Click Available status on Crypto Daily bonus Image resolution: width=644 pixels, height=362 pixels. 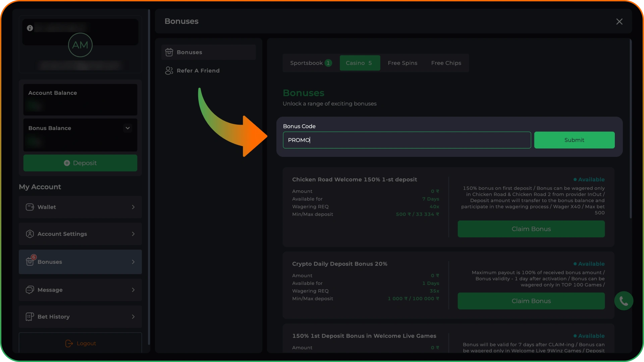pyautogui.click(x=589, y=264)
